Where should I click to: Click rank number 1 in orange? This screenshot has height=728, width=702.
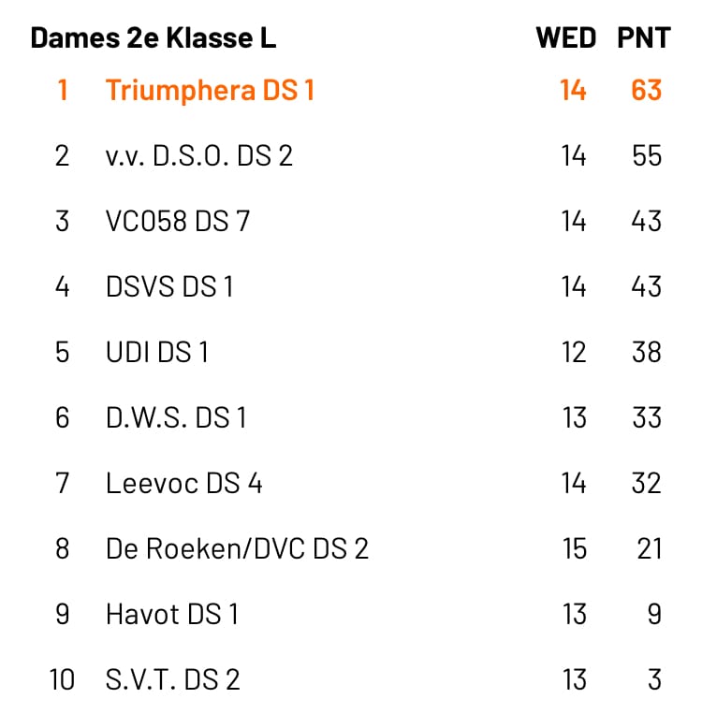click(63, 90)
